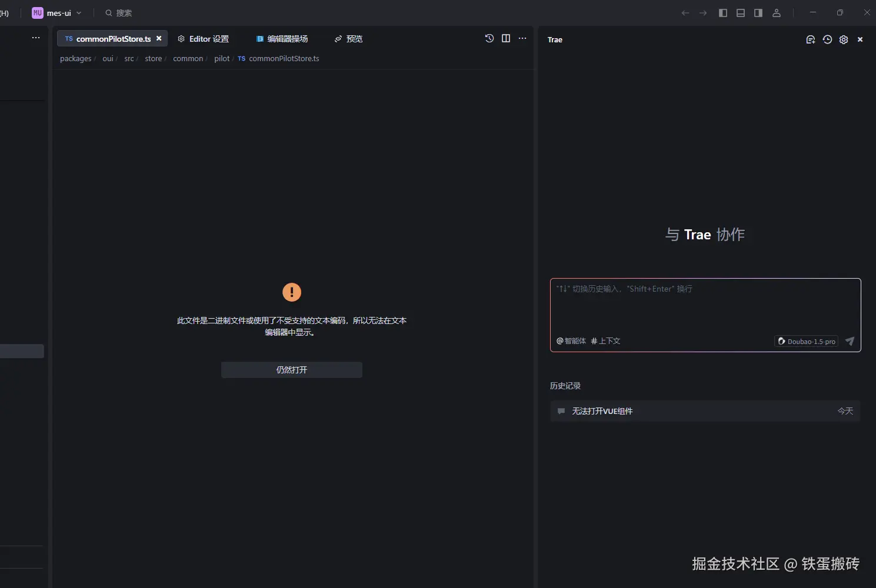Viewport: 876px width, 588px height.
Task: Start a new chat in Trae panel
Action: [x=811, y=39]
